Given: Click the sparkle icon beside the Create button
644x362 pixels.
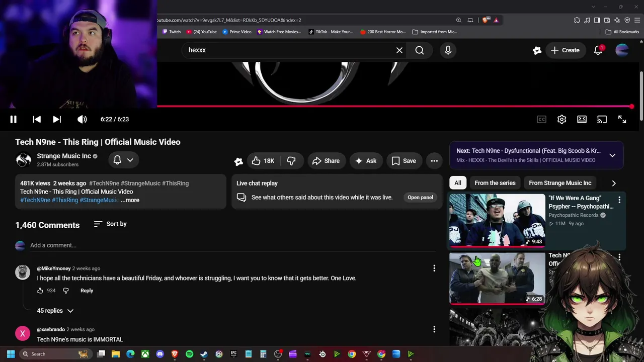Looking at the screenshot, I should [x=537, y=50].
